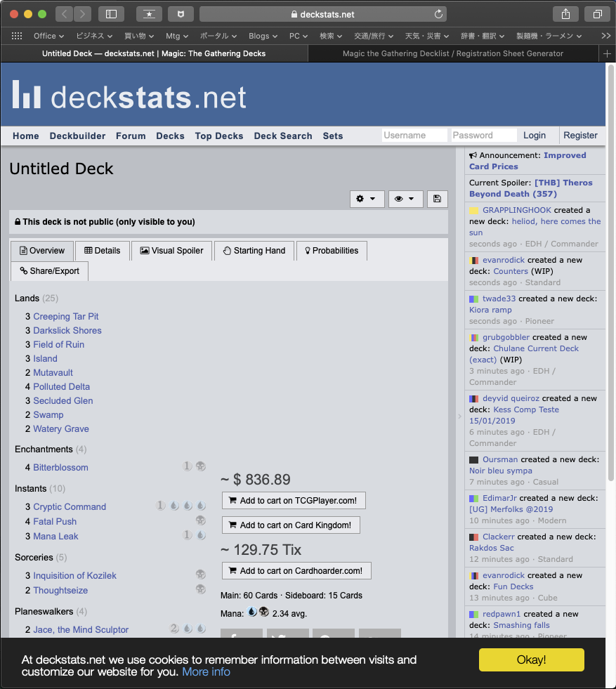Click the Username input field

pyautogui.click(x=414, y=136)
